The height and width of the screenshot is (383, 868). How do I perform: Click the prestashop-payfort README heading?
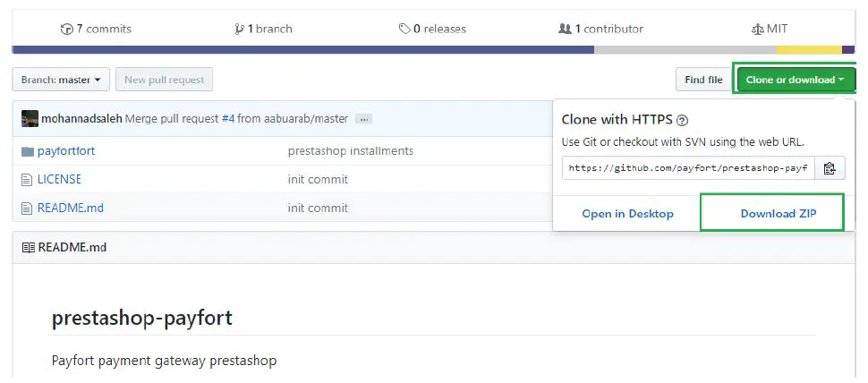[x=141, y=319]
